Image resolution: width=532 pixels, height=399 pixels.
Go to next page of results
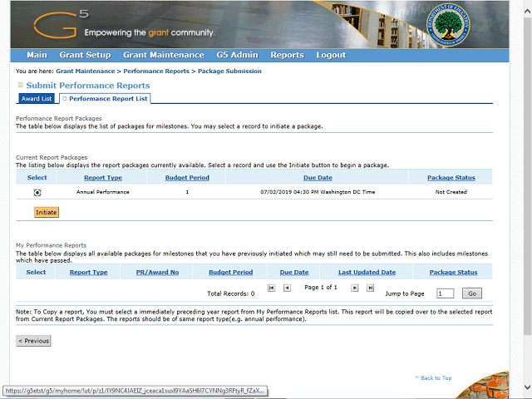coord(355,288)
